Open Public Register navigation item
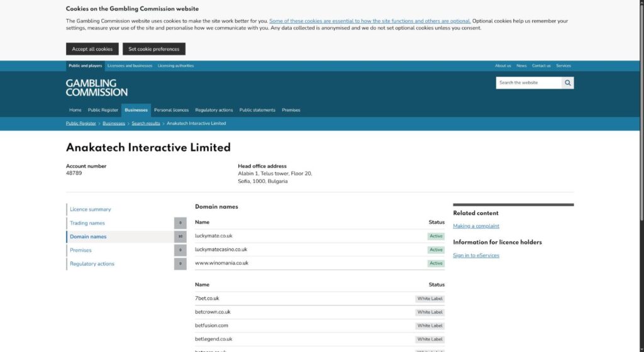This screenshot has height=352, width=644. (x=103, y=110)
